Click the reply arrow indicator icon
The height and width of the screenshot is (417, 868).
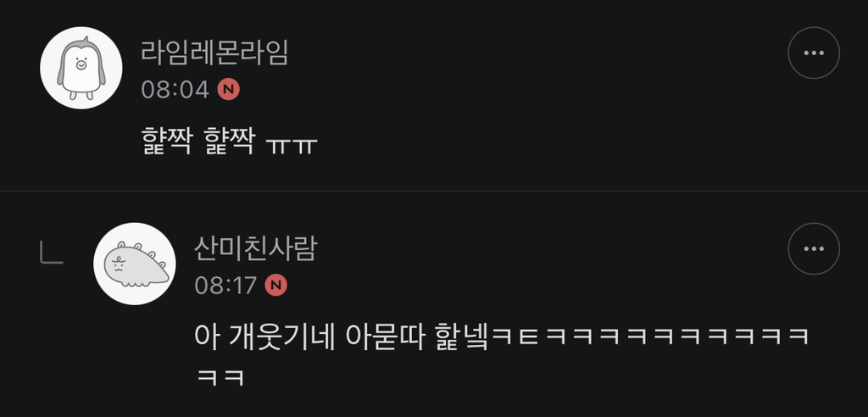click(x=52, y=253)
